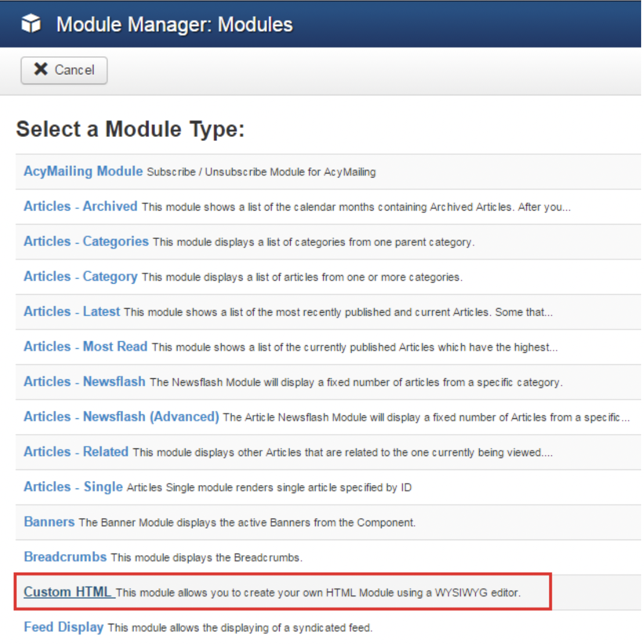The height and width of the screenshot is (644, 644).
Task: Click the Breadcrumbs module link
Action: coord(65,557)
